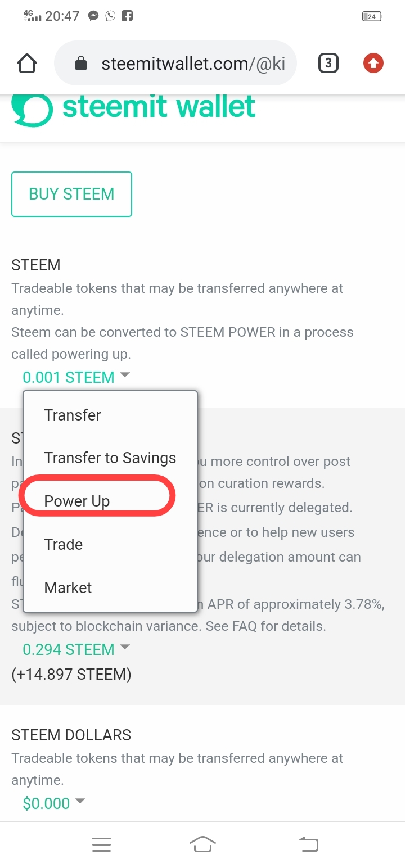Tap the Android home navigation icon
Screen dimensions: 405x868
coord(203,844)
